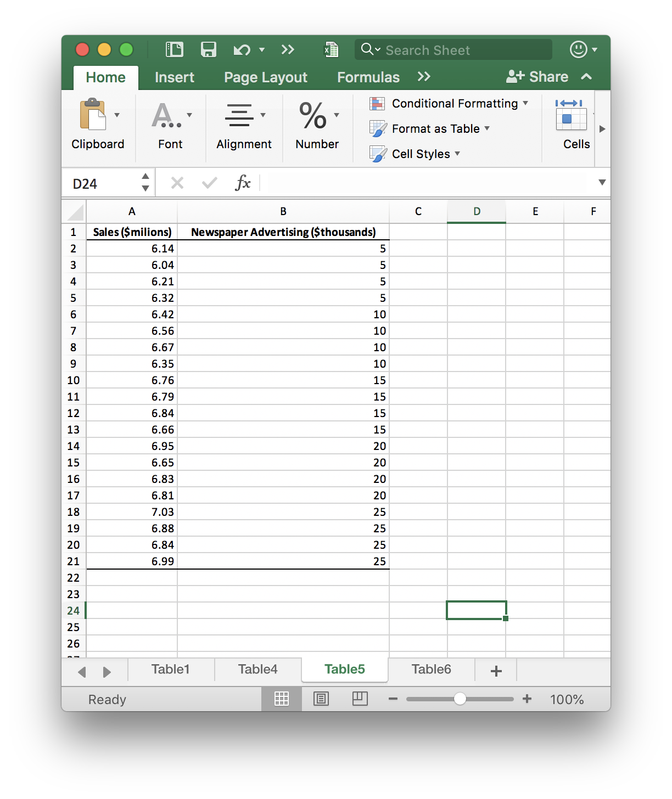Viewport: 672px width, 799px height.
Task: Click the Select All corner triangle
Action: pos(74,211)
